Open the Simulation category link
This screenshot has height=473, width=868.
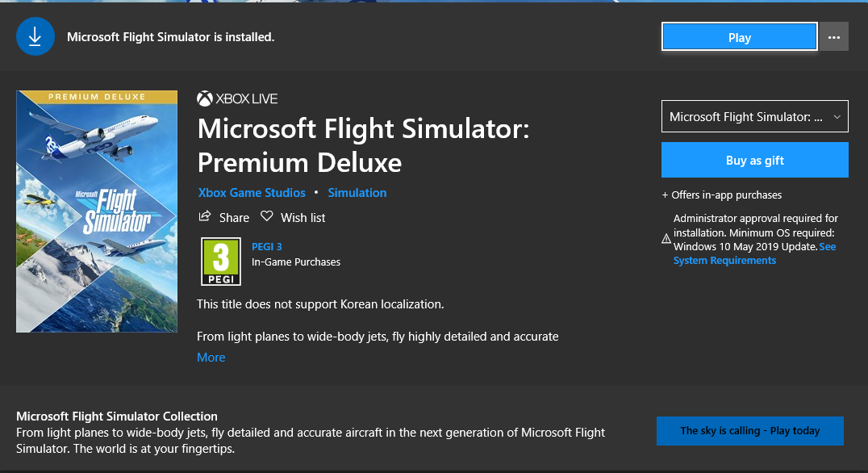[x=357, y=193]
